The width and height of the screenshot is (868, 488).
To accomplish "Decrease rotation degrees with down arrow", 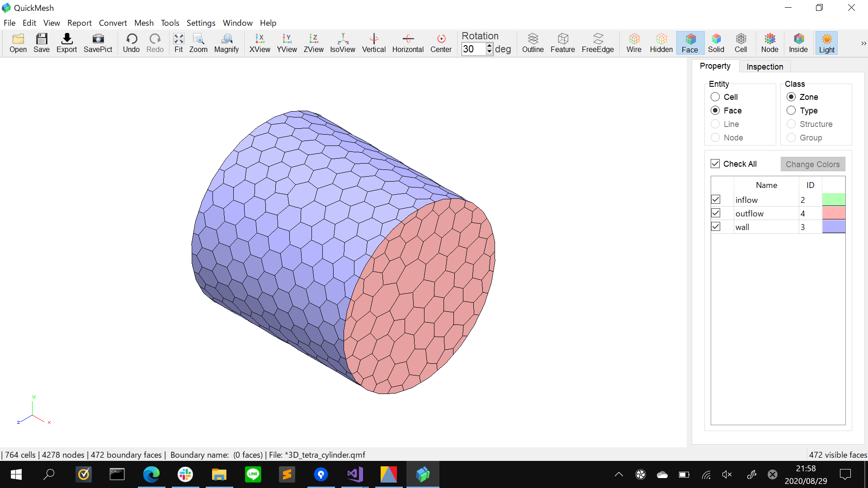I will [489, 52].
